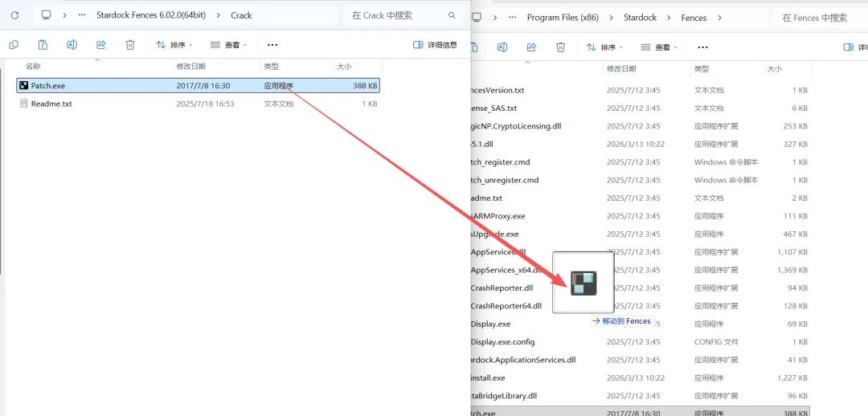Click the CONFIG 文件 type cell
868x416 pixels.
[x=716, y=342]
